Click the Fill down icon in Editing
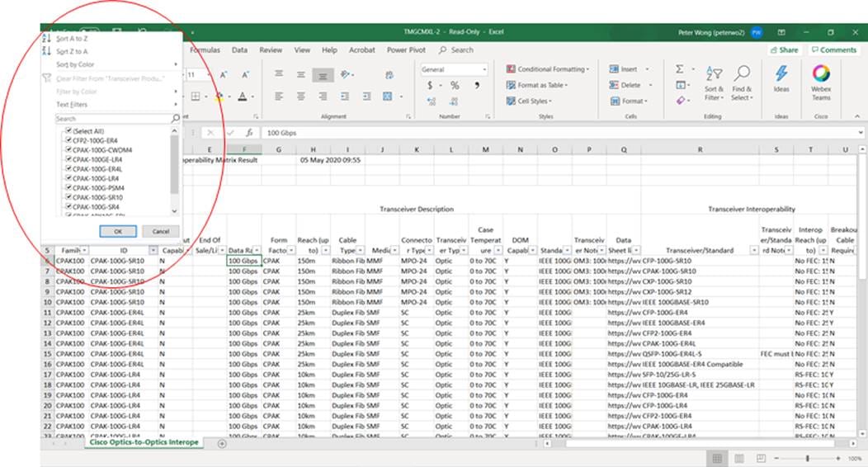This screenshot has width=868, height=467. click(x=681, y=85)
